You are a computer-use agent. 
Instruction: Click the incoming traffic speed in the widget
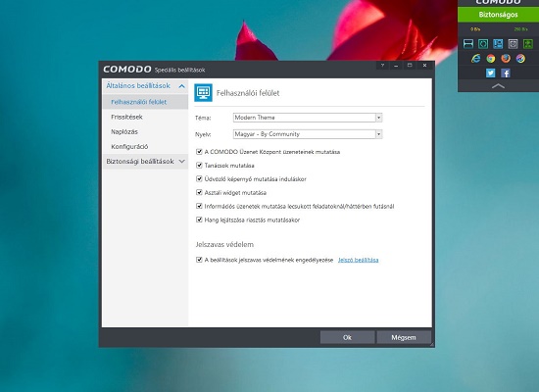(520, 29)
